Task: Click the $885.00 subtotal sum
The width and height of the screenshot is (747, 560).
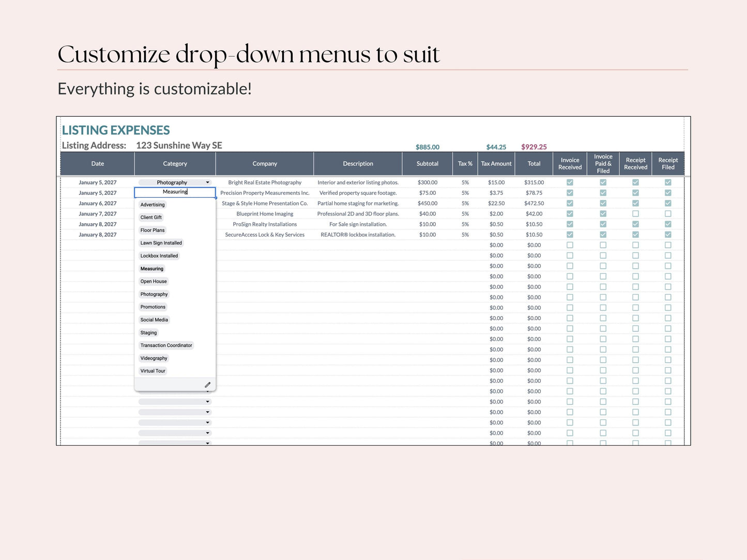Action: click(428, 147)
